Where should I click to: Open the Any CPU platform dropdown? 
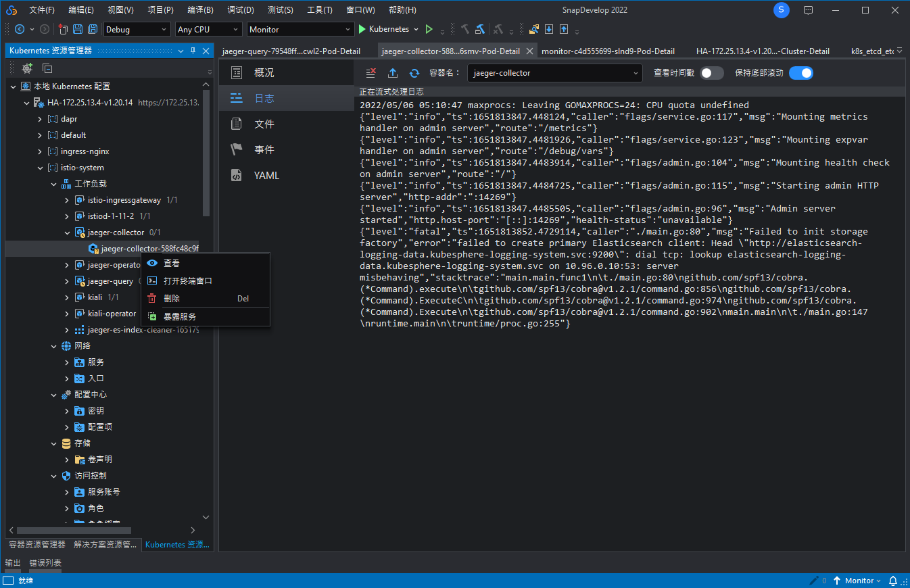208,29
